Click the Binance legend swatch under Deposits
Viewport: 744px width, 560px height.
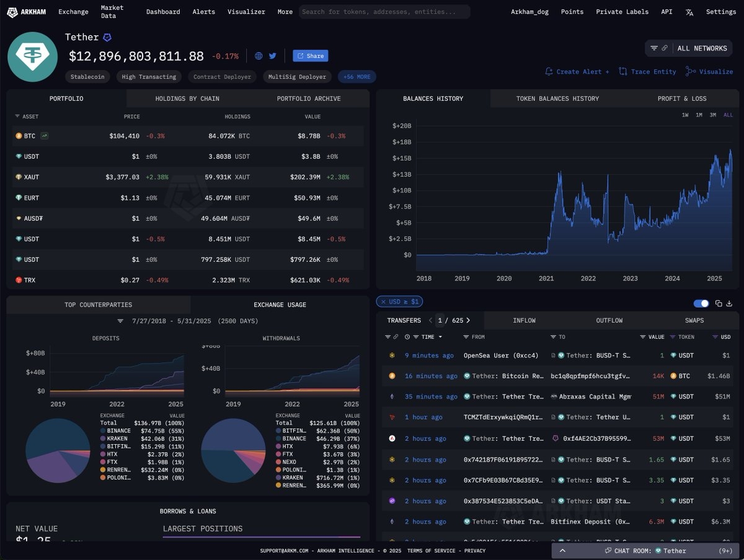point(103,431)
